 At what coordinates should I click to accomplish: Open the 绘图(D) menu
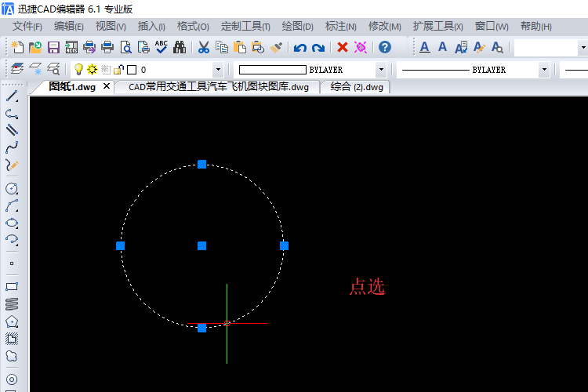[x=297, y=27]
